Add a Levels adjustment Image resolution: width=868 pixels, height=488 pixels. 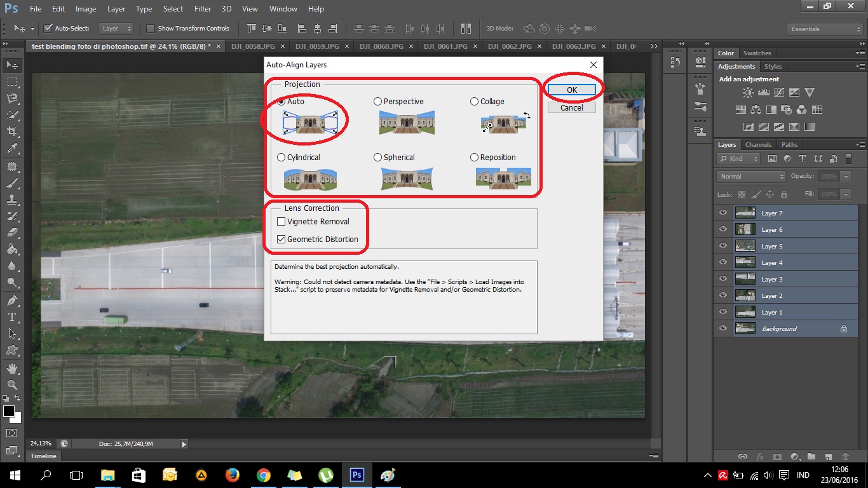click(x=764, y=93)
